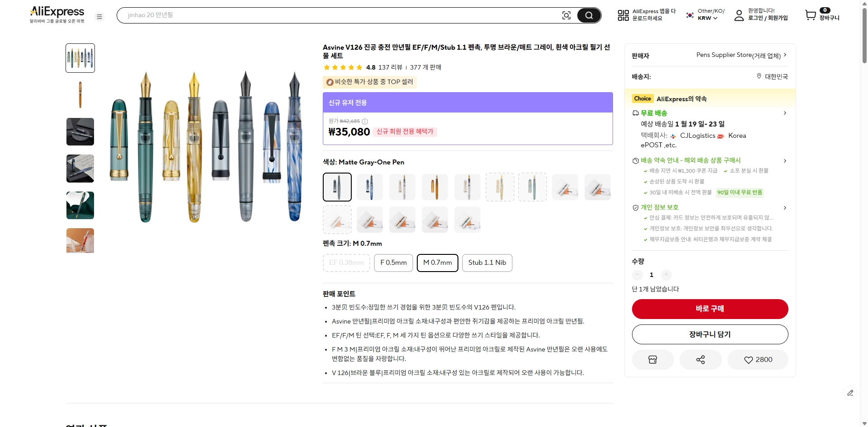The height and width of the screenshot is (427, 868).
Task: Click the 바로 구매 button
Action: pyautogui.click(x=709, y=309)
